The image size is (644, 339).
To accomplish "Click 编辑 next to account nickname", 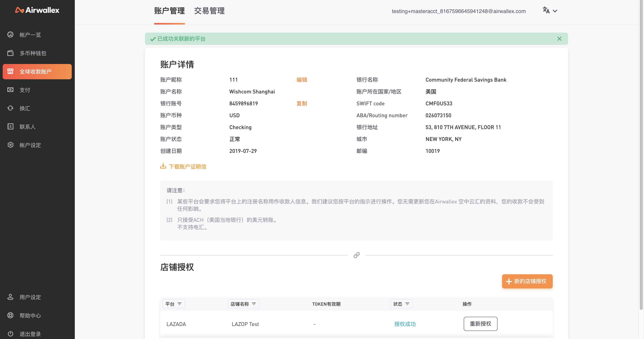I will click(302, 80).
